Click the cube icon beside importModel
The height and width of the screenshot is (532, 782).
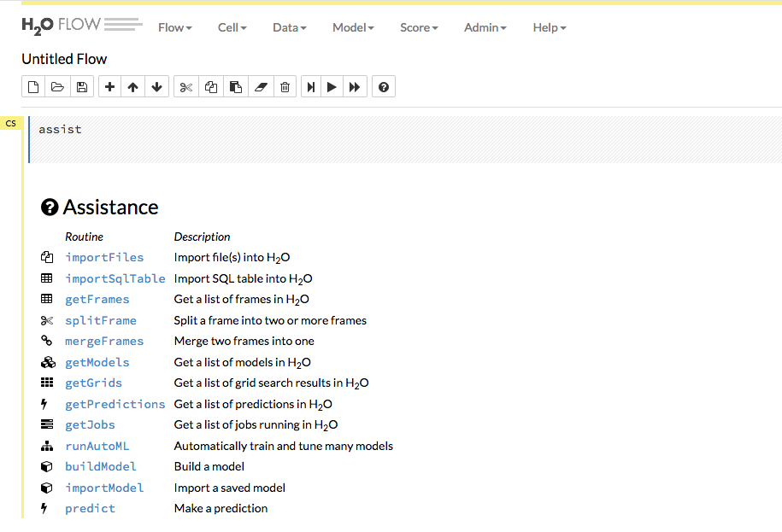(46, 488)
